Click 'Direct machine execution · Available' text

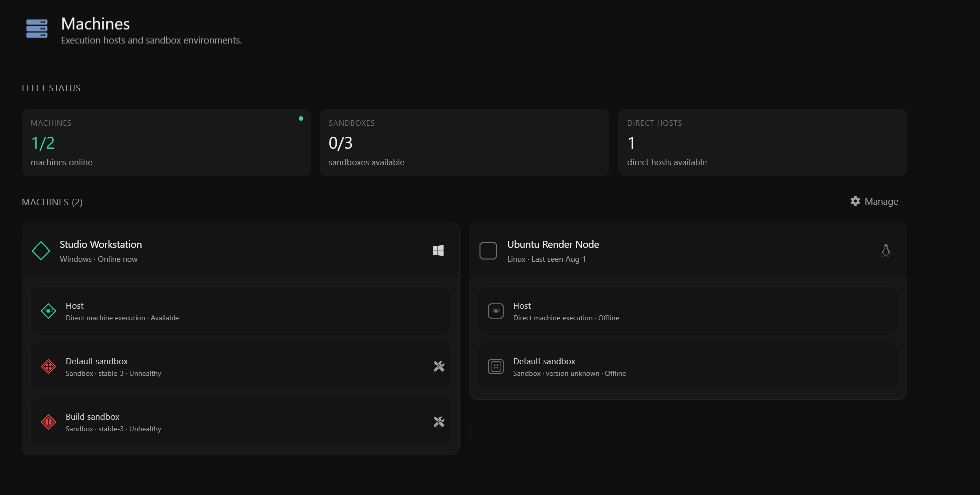click(122, 318)
